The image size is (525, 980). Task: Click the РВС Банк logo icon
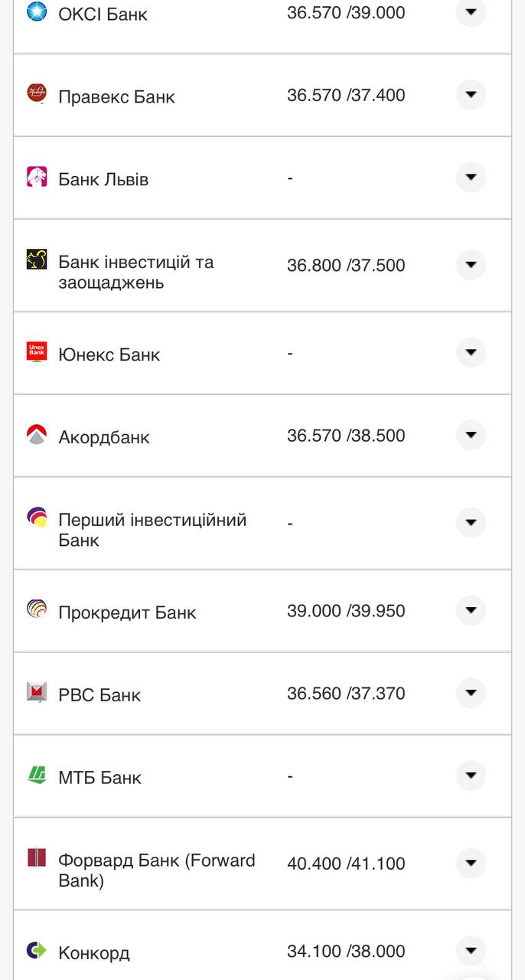[x=37, y=692]
